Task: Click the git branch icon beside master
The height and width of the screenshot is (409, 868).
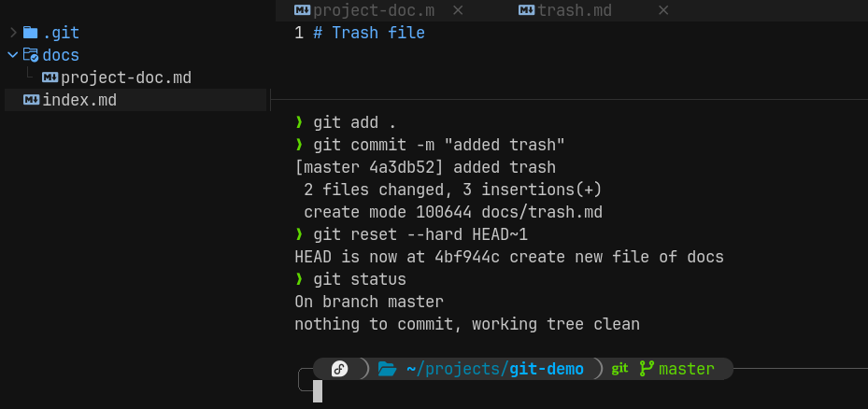Action: pyautogui.click(x=647, y=369)
